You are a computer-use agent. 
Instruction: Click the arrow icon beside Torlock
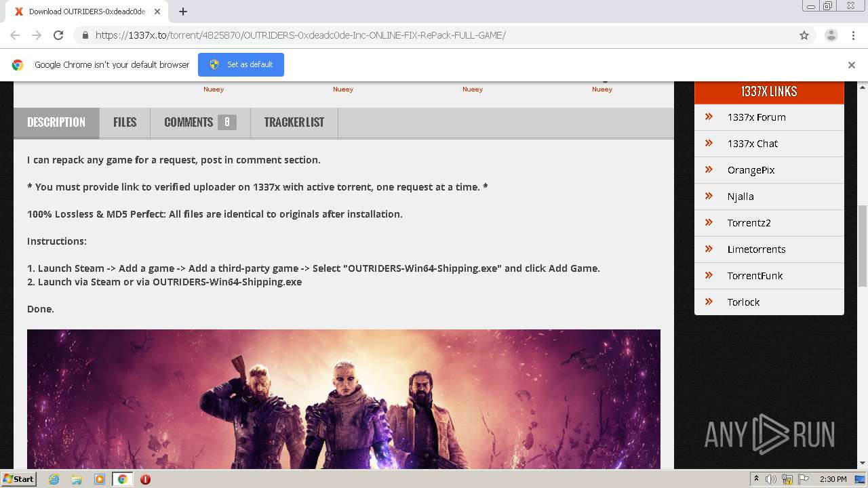coord(709,302)
